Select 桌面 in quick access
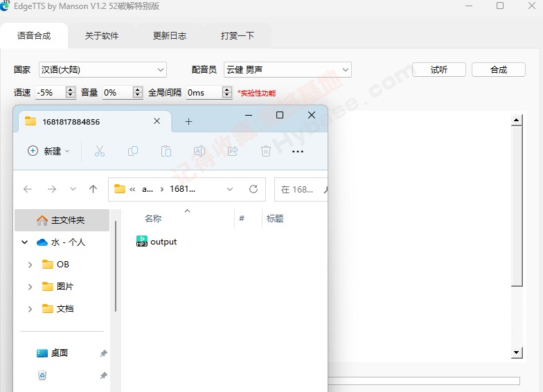 coord(53,353)
